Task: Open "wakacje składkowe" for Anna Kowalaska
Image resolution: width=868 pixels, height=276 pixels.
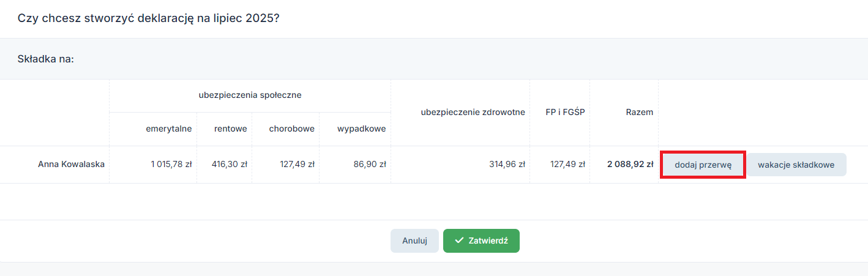Action: coord(796,165)
